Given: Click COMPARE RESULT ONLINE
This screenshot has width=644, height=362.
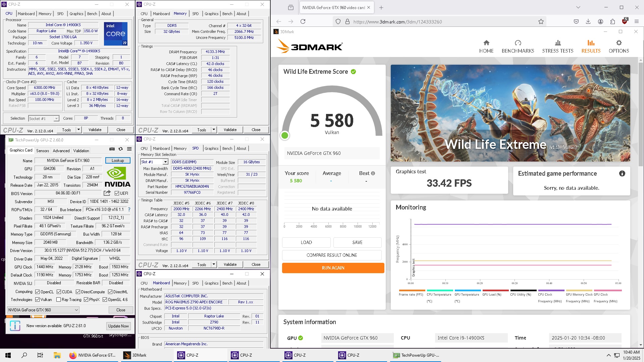Looking at the screenshot, I should point(332,255).
